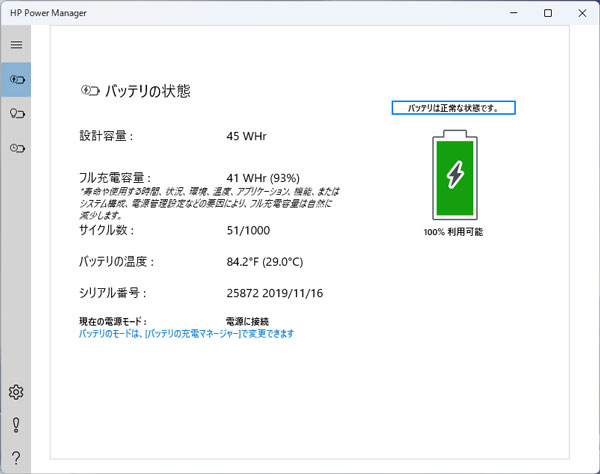Viewport: 600px width, 474px height.
Task: Click the 100% 利用可能 label
Action: pos(454,231)
